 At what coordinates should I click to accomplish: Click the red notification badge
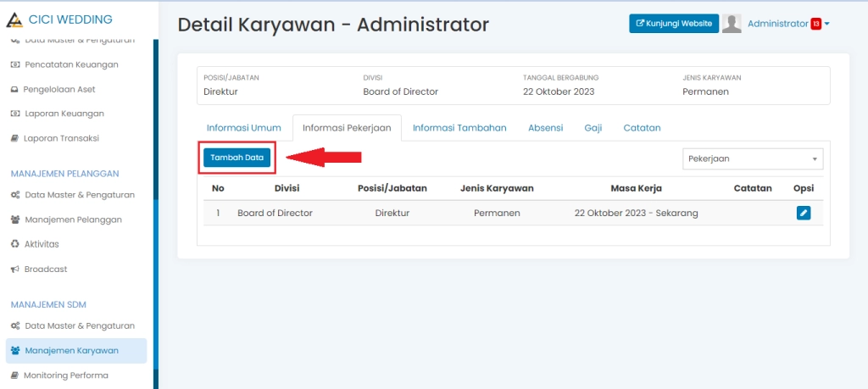click(x=815, y=24)
